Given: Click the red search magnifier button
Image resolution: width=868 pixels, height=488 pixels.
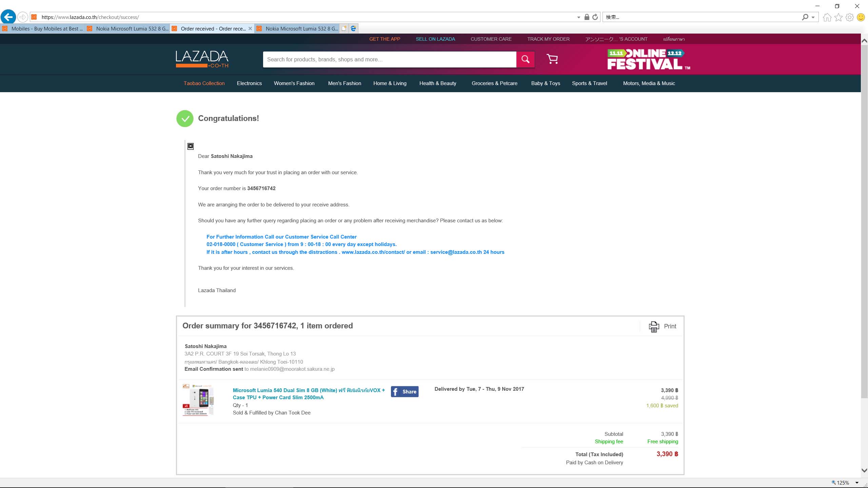Looking at the screenshot, I should 526,59.
